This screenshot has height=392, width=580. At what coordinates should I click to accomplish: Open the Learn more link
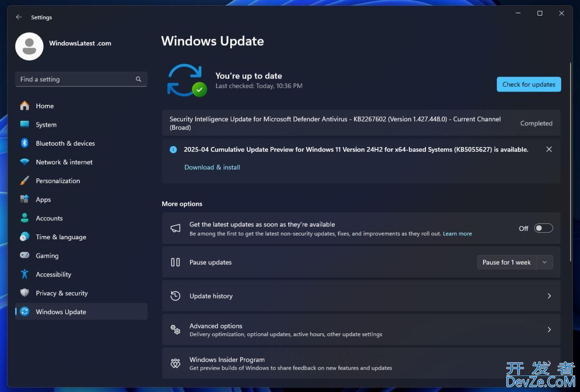[x=457, y=234]
